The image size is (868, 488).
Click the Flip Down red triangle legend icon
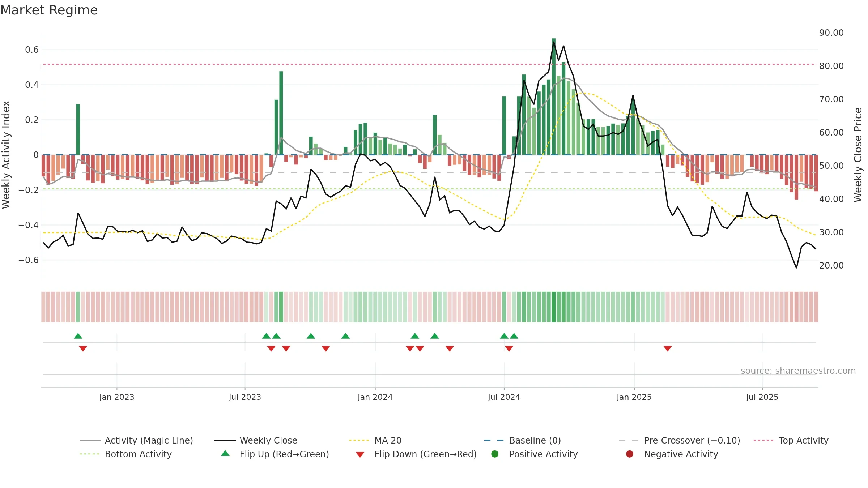coord(360,455)
